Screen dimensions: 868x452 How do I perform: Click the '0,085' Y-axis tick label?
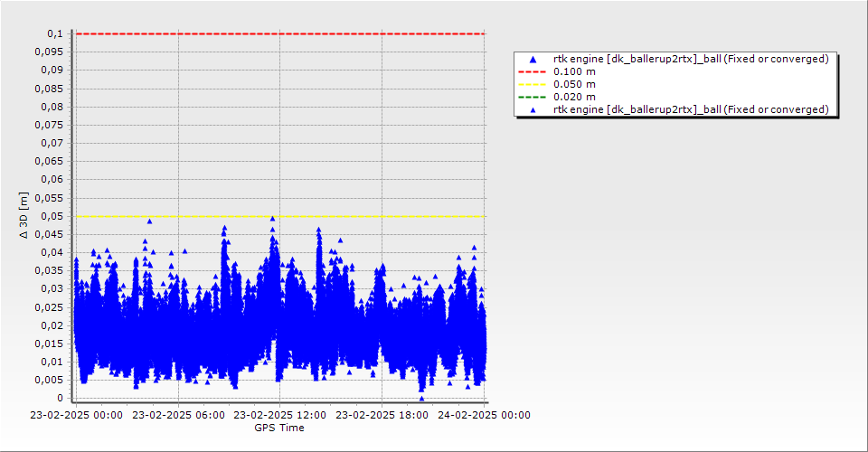(49, 89)
